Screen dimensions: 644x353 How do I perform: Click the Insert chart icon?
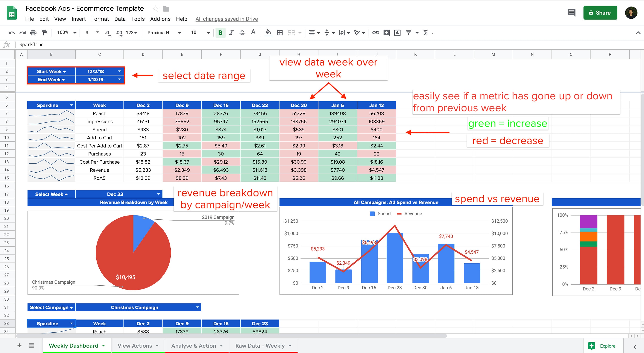point(397,32)
